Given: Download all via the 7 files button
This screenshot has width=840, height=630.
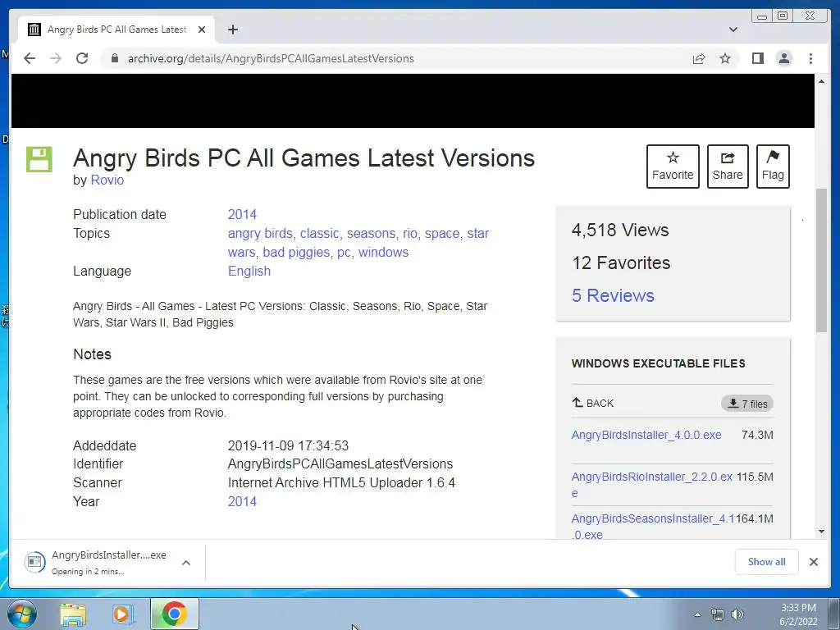Looking at the screenshot, I should pos(747,404).
